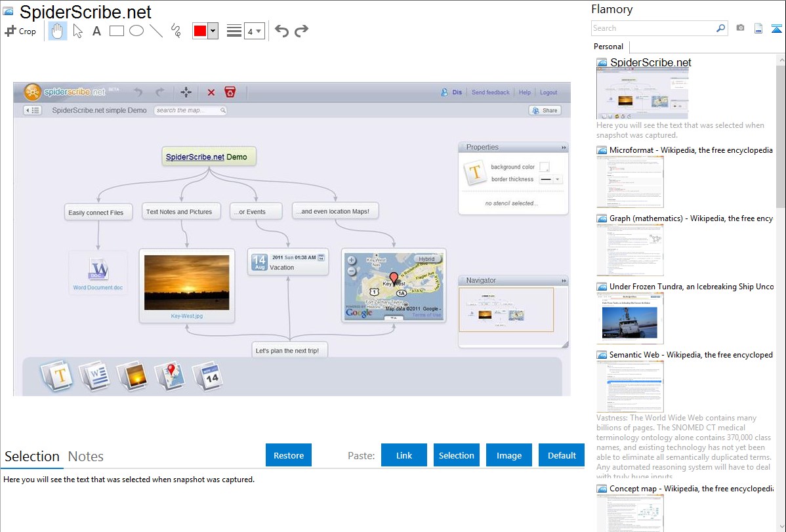Click the Help link
The width and height of the screenshot is (786, 532).
click(525, 92)
